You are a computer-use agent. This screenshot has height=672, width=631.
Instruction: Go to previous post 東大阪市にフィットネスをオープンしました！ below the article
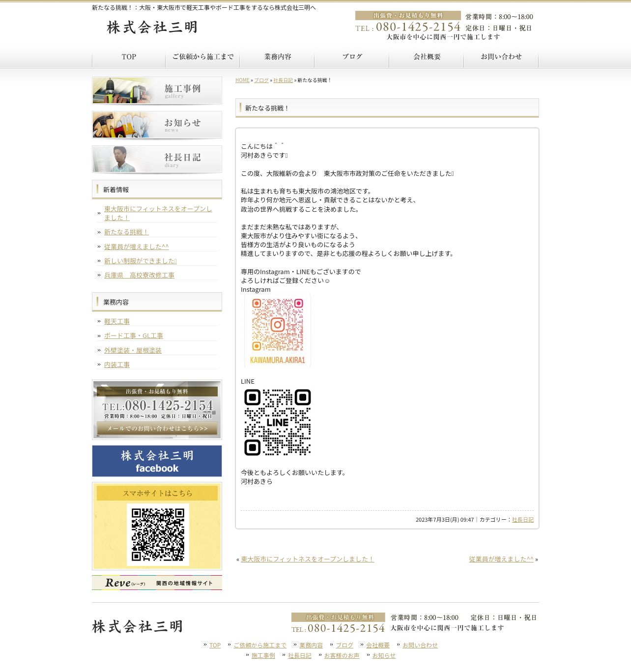click(x=308, y=559)
